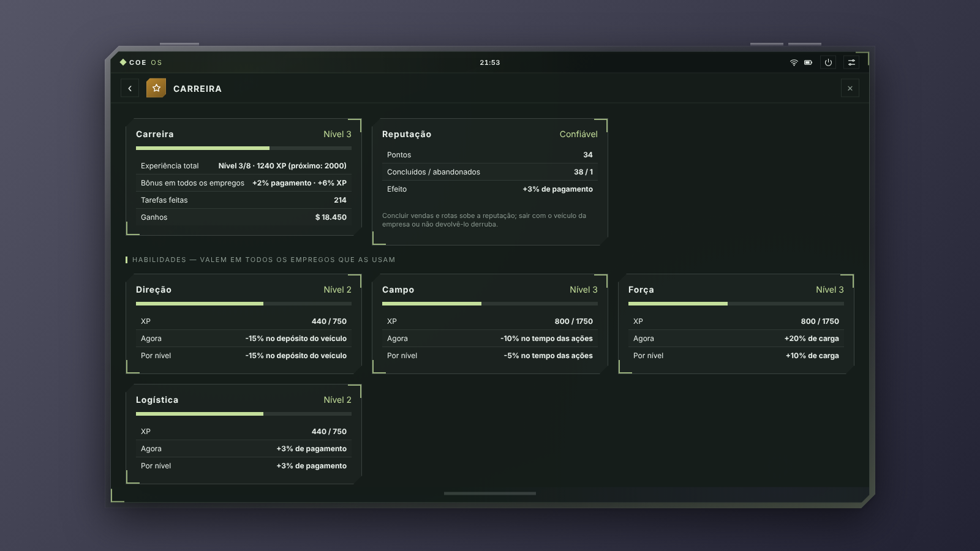Click the battery status icon
The height and width of the screenshot is (551, 980).
pos(808,62)
